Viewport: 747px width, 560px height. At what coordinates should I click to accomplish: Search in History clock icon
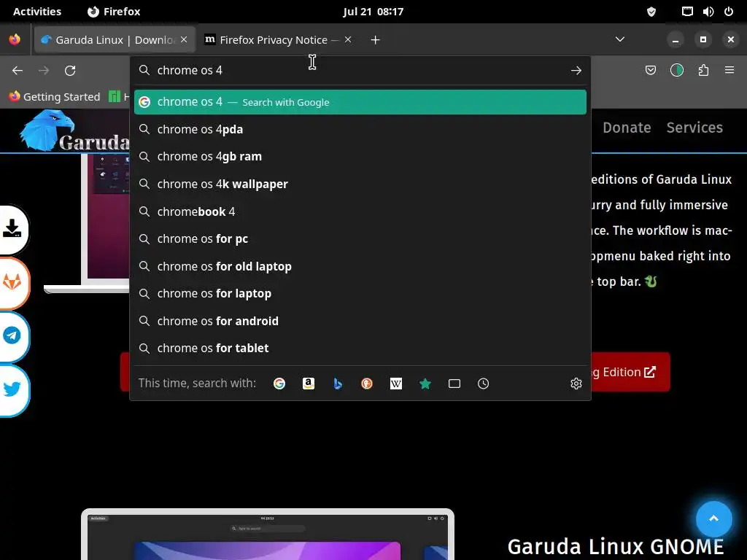(x=483, y=384)
